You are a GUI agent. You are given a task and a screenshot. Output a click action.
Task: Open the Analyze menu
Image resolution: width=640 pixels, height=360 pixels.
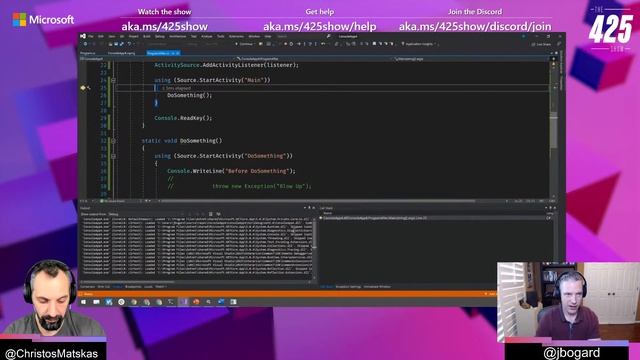click(x=207, y=36)
